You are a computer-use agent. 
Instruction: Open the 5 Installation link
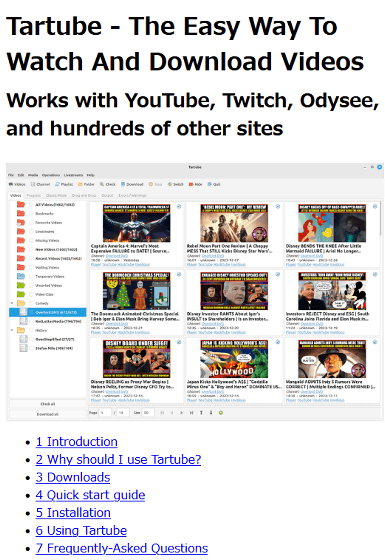pos(73,513)
